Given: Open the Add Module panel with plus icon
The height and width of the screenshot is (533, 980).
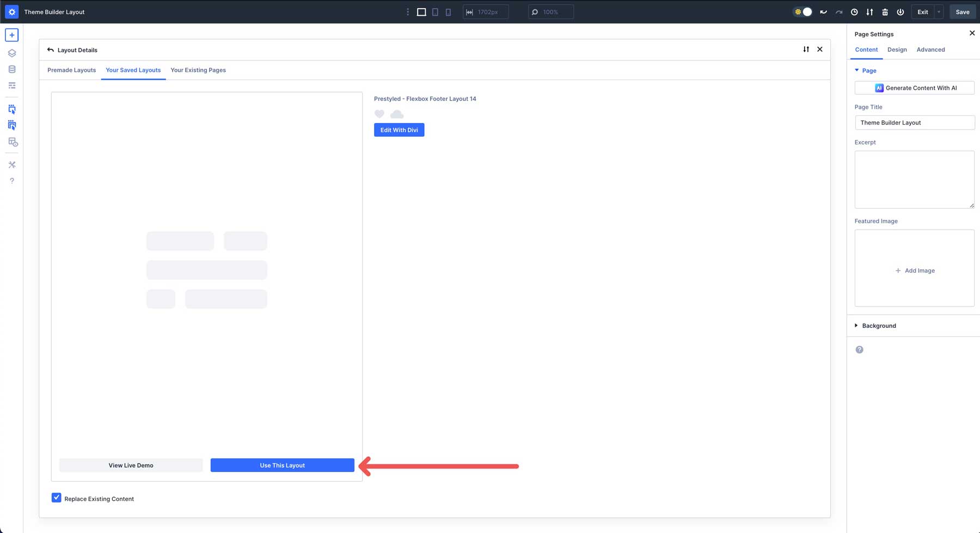Looking at the screenshot, I should pos(11,34).
